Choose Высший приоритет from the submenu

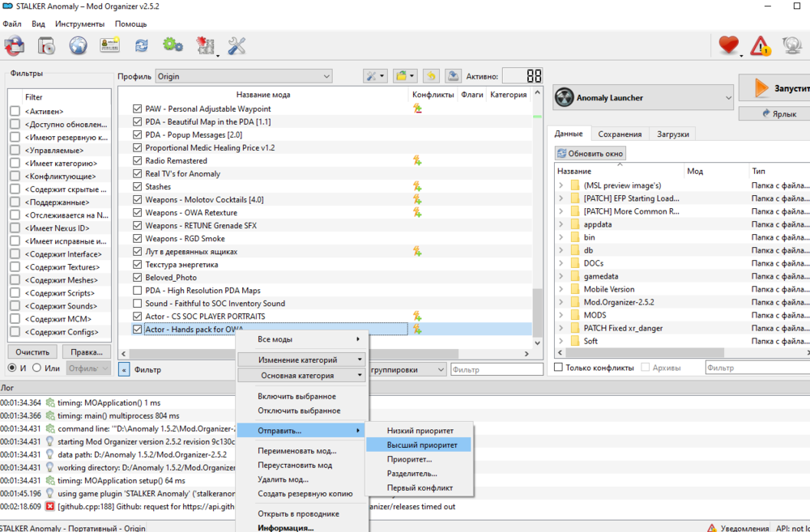[x=421, y=445]
